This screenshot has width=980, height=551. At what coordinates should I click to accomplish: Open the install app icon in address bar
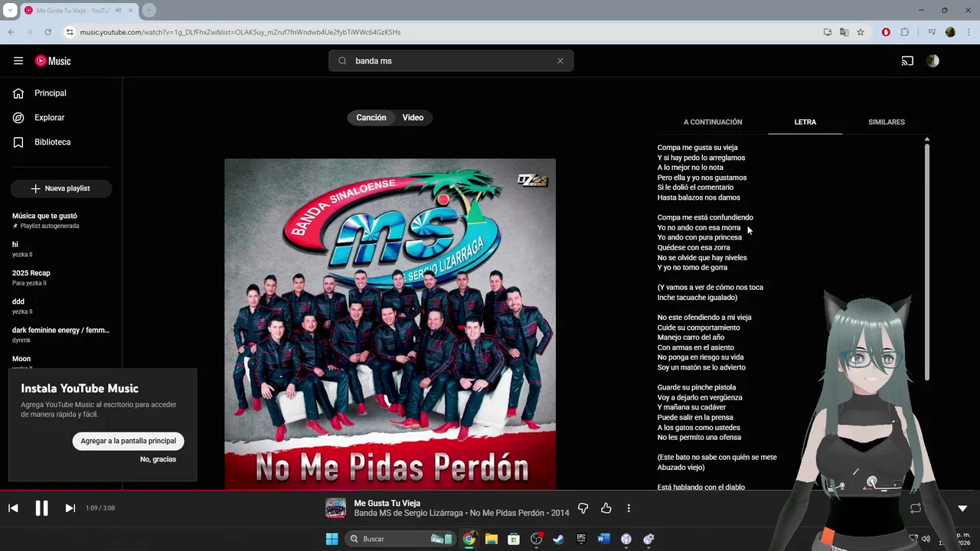[828, 32]
